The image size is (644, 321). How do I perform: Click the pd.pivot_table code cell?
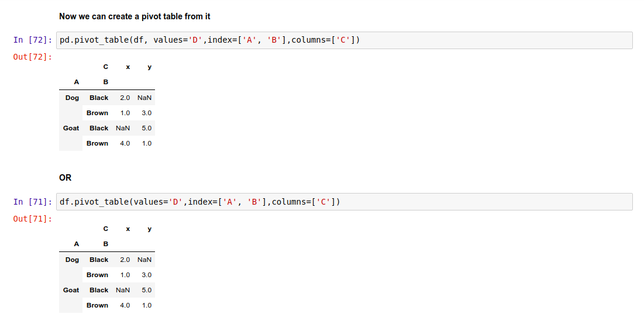tap(345, 40)
